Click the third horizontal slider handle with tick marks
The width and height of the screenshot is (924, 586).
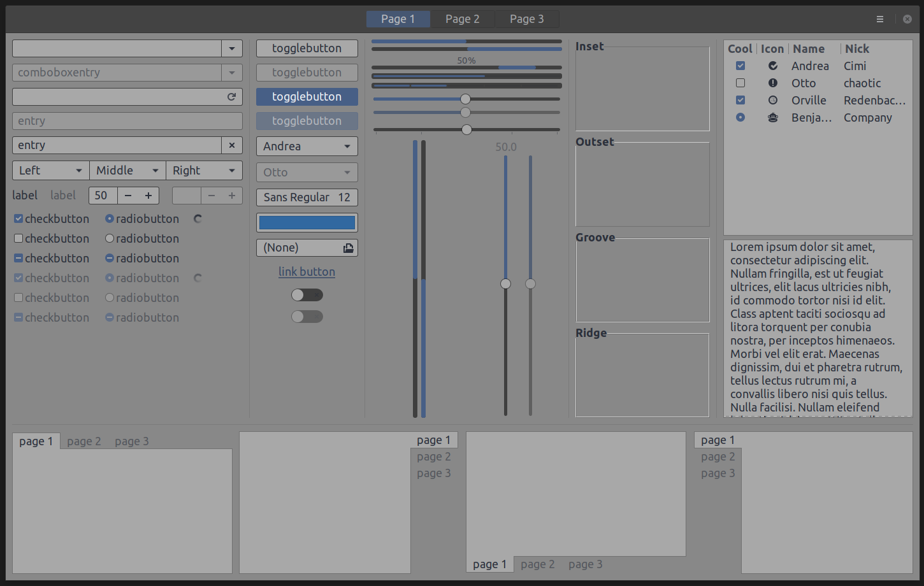[467, 129]
